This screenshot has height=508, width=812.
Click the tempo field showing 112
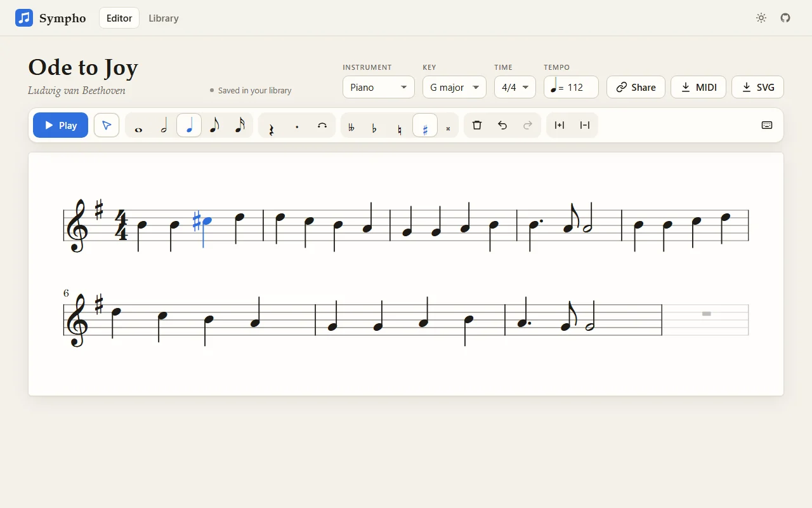[x=571, y=87]
